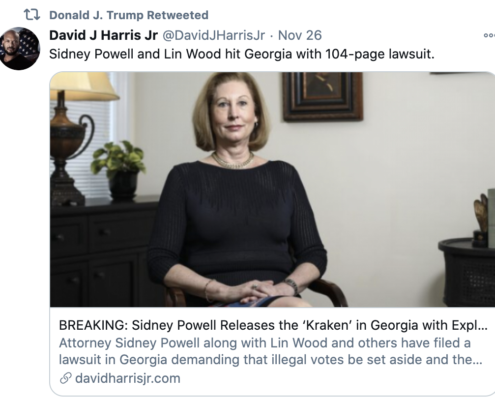Visit the davidharrisjr.com domain link

click(x=128, y=378)
